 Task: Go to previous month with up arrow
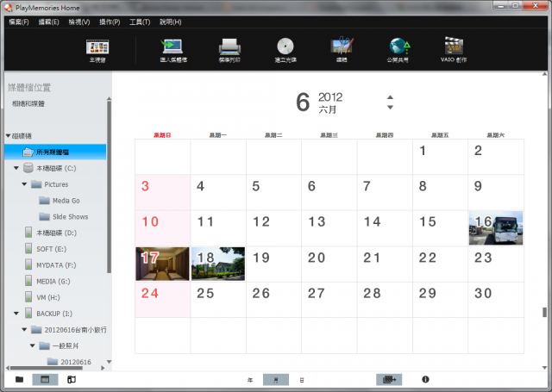click(x=390, y=97)
